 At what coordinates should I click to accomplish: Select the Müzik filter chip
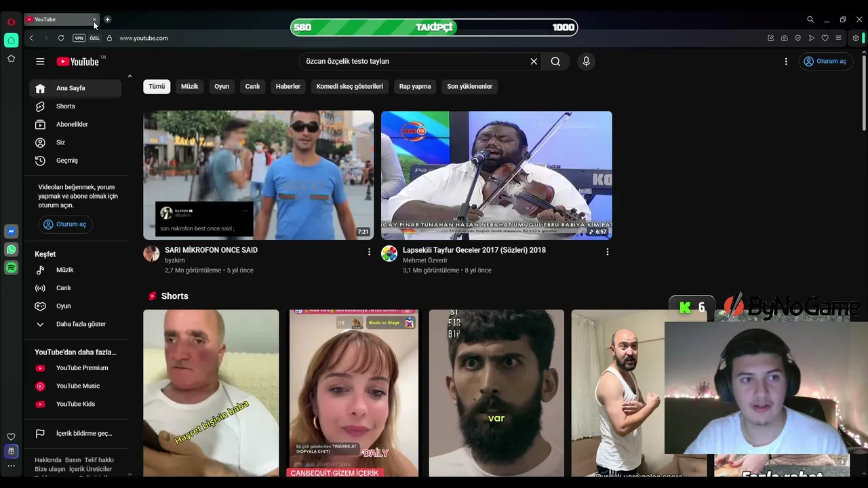(190, 86)
